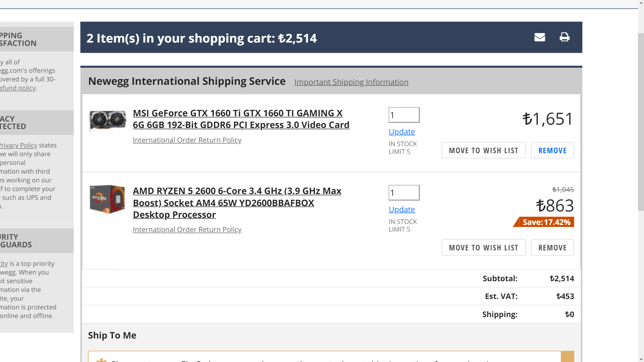
Task: Open Important Shipping Information link
Action: pos(351,82)
